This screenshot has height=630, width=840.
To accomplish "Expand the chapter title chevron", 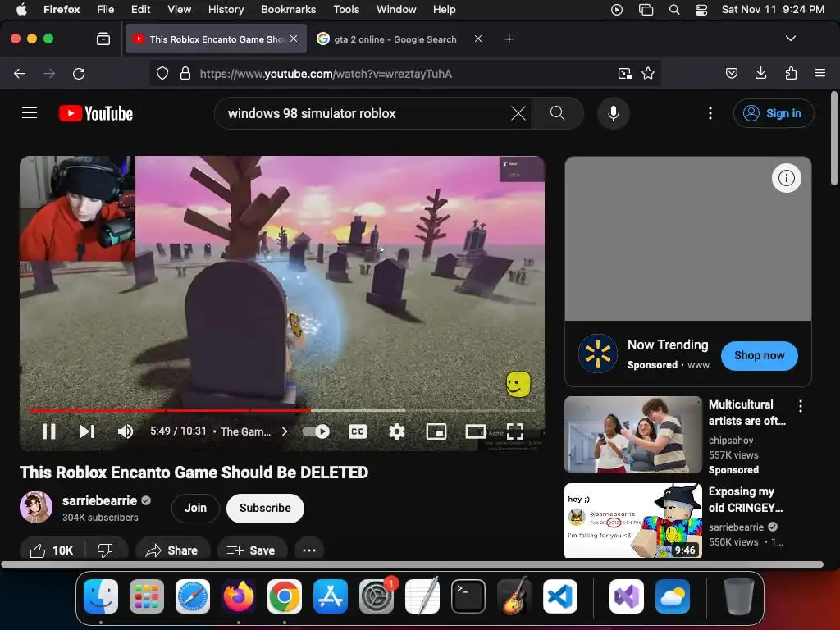I will click(x=285, y=431).
